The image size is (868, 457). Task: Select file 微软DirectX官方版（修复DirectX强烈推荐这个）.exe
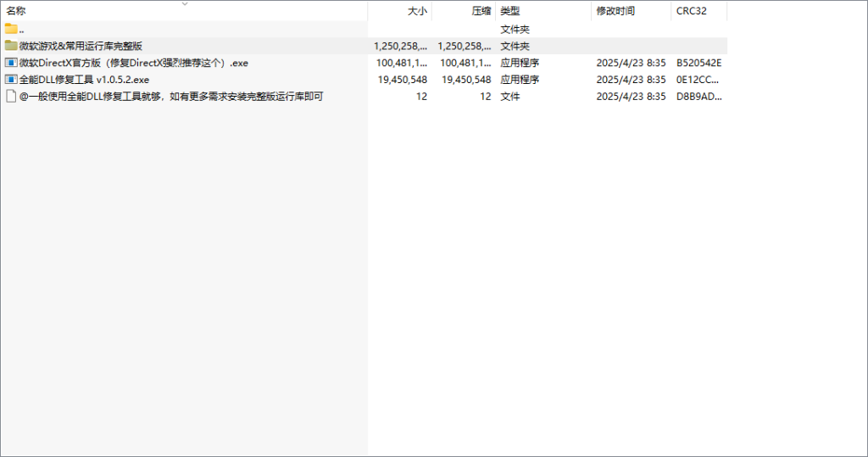click(133, 63)
